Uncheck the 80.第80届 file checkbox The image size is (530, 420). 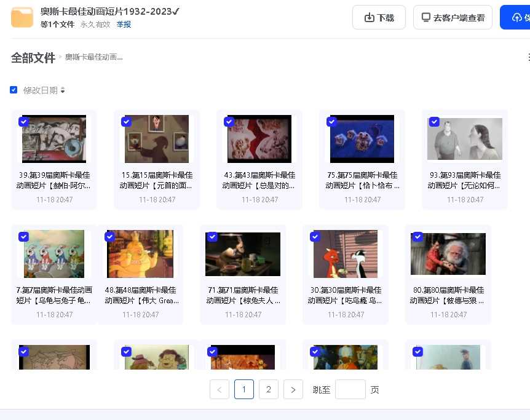(x=417, y=237)
